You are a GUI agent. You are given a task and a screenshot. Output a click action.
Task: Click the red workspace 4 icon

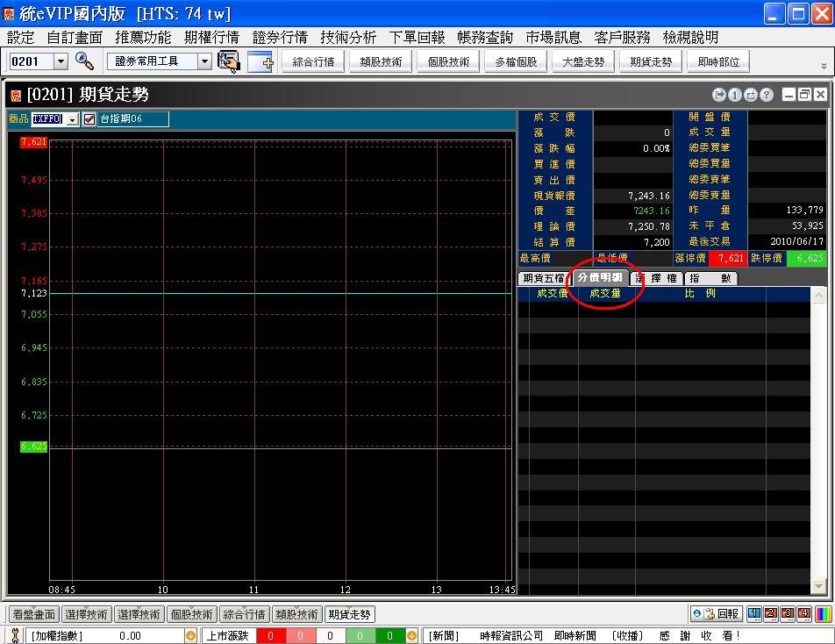tap(804, 613)
